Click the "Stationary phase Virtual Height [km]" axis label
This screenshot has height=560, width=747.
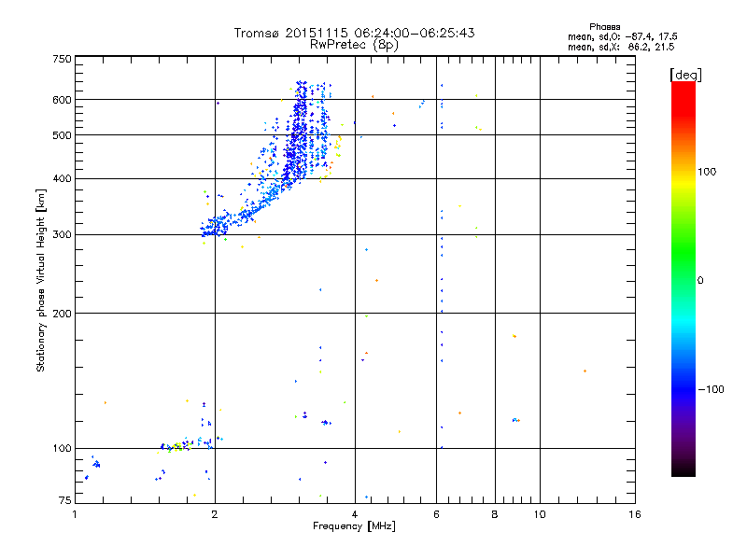(x=41, y=280)
